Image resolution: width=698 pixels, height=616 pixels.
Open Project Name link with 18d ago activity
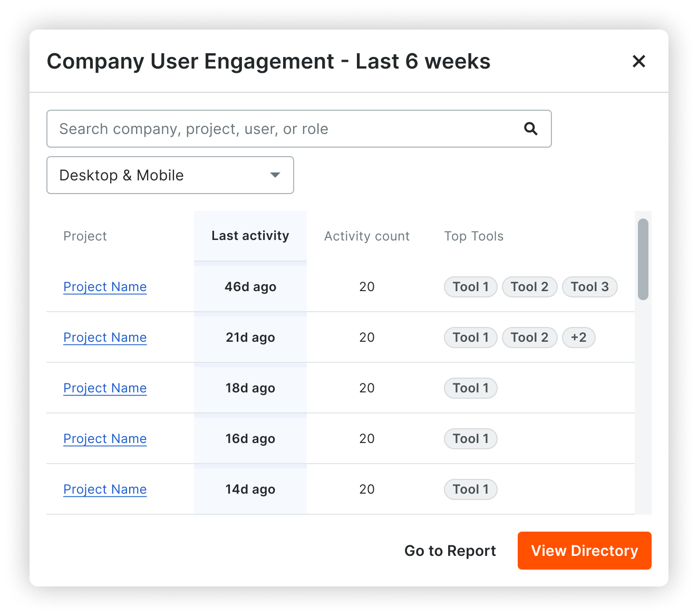(105, 388)
